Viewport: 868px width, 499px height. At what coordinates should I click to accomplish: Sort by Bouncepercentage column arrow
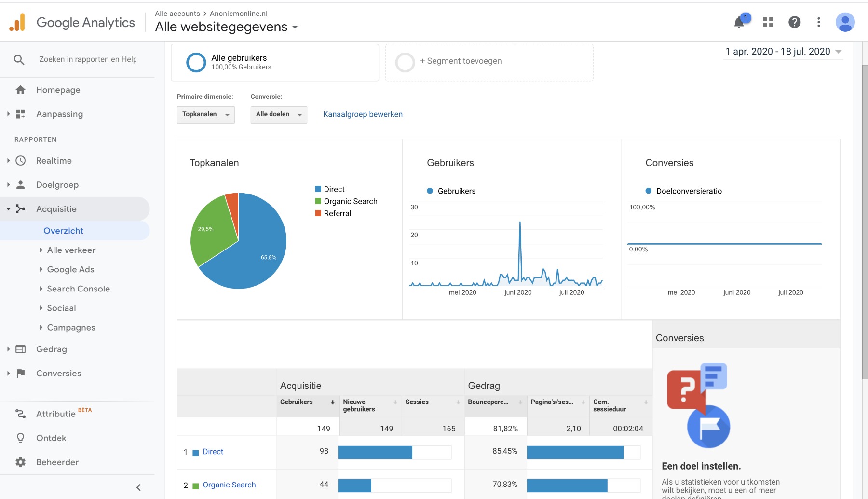[520, 402]
